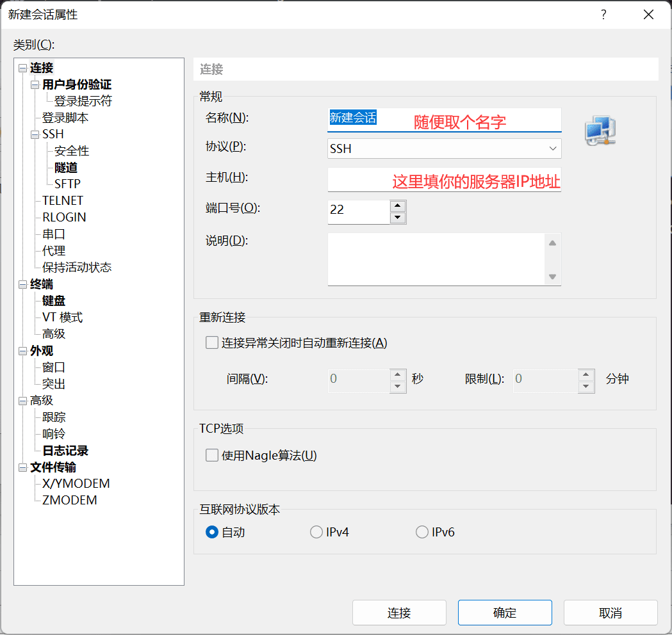
Task: Collapse the 用户身份验证 tree node
Action: click(35, 84)
